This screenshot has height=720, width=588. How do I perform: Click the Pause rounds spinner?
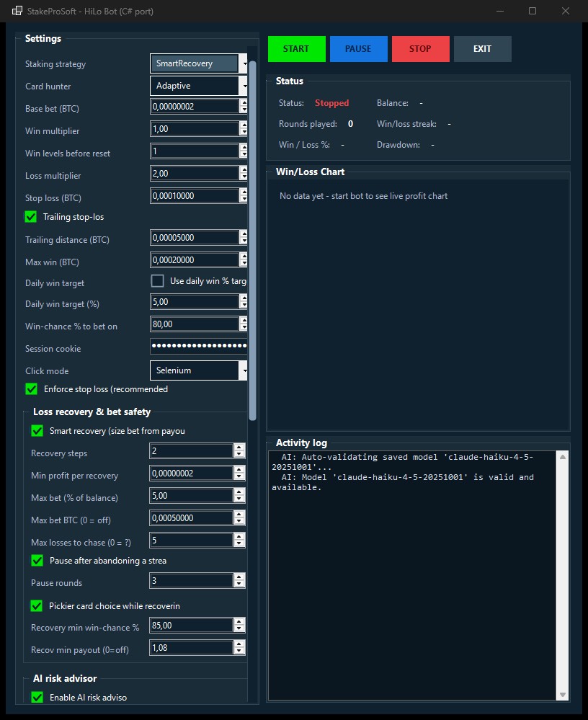point(239,581)
